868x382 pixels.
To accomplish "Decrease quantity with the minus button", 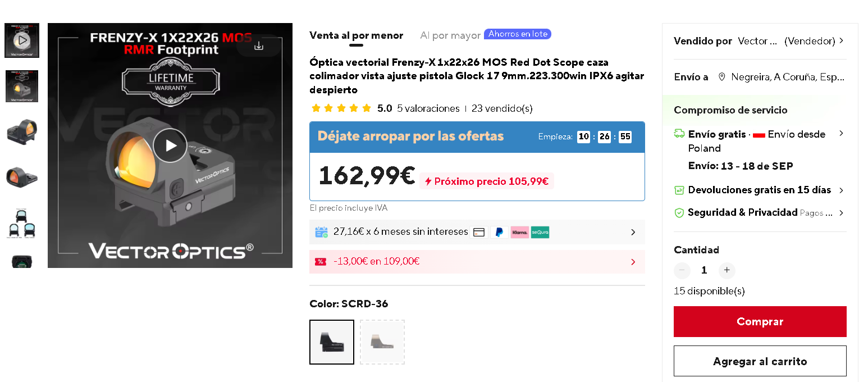I will (682, 270).
